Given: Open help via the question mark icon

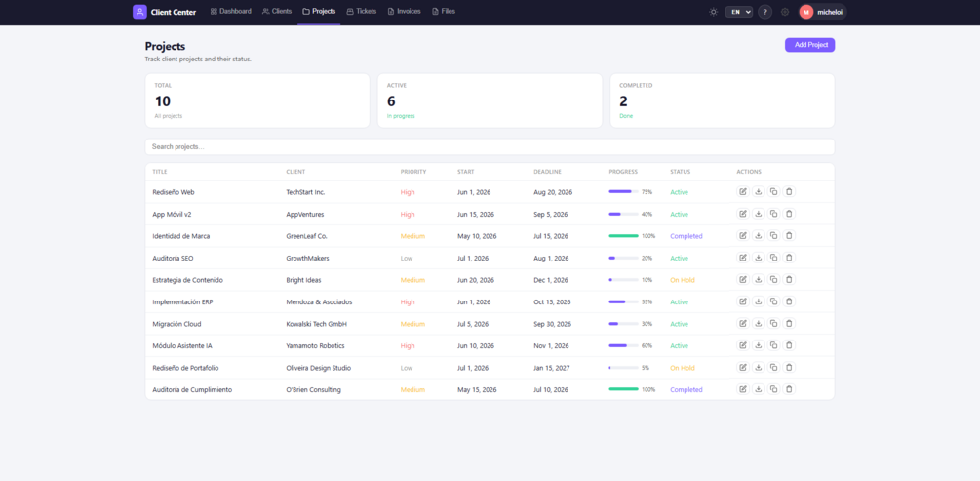Looking at the screenshot, I should (765, 12).
